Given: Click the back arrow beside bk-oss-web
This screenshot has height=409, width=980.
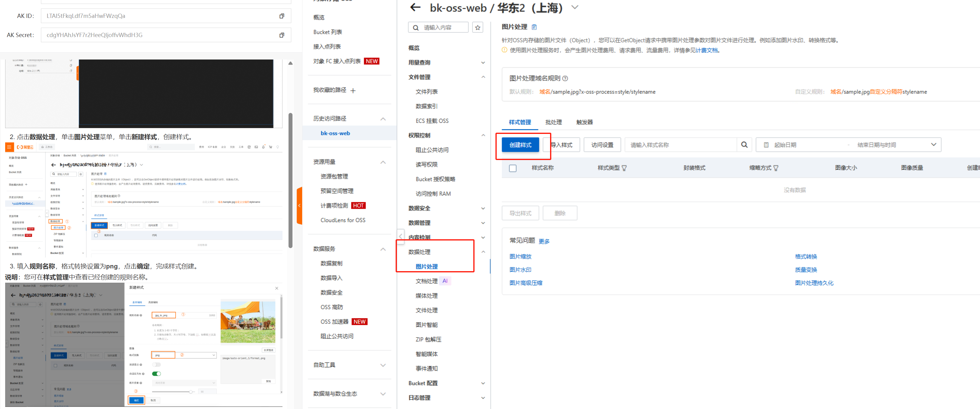Looking at the screenshot, I should tap(415, 7).
